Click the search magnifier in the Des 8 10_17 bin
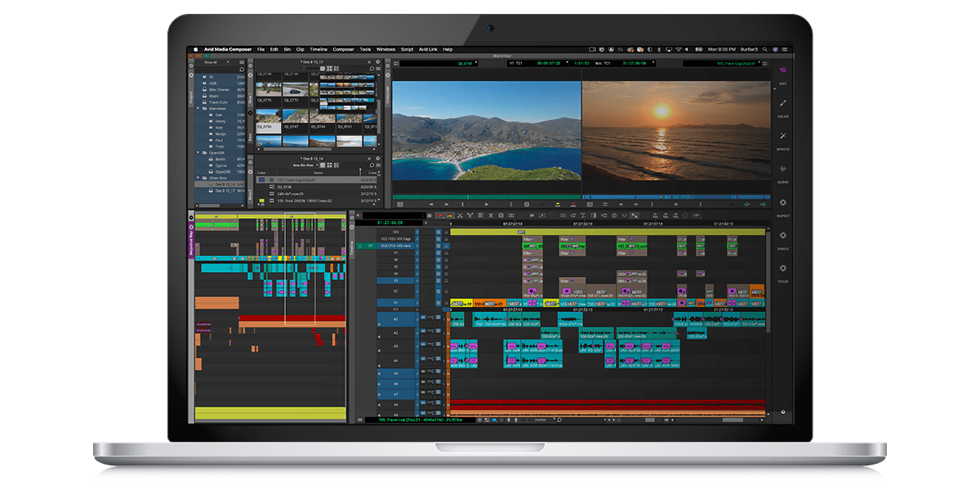Viewport: 980px width, 490px height. click(372, 68)
